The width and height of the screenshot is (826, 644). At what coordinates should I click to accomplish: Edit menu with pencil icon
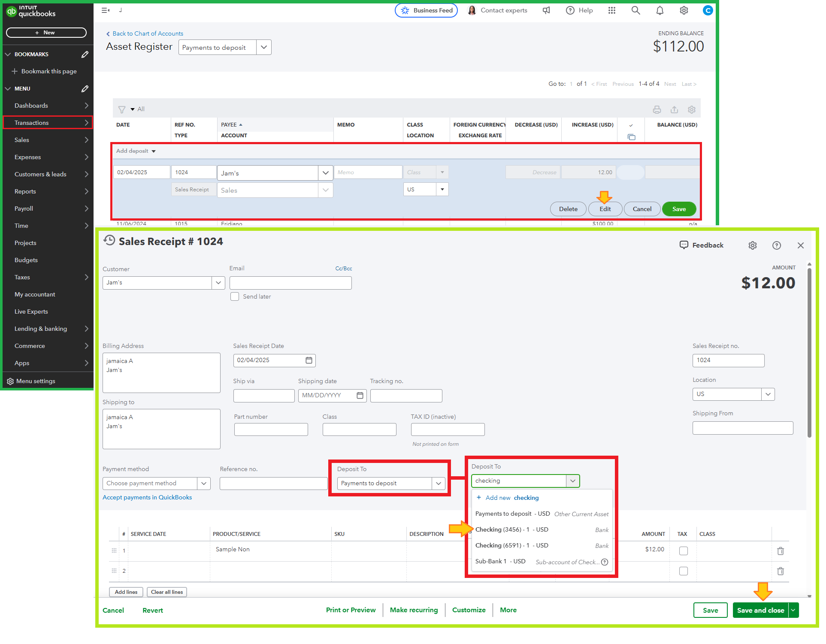(85, 89)
